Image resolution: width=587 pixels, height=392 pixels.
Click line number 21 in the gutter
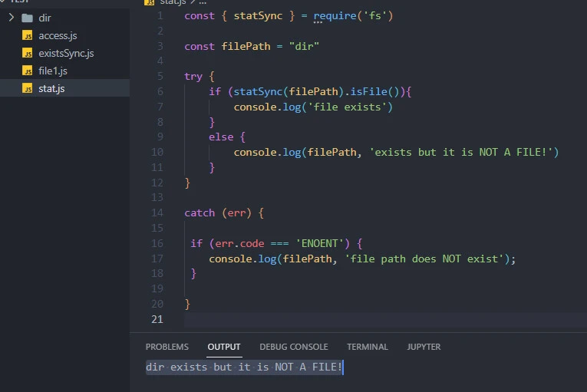coord(157,318)
